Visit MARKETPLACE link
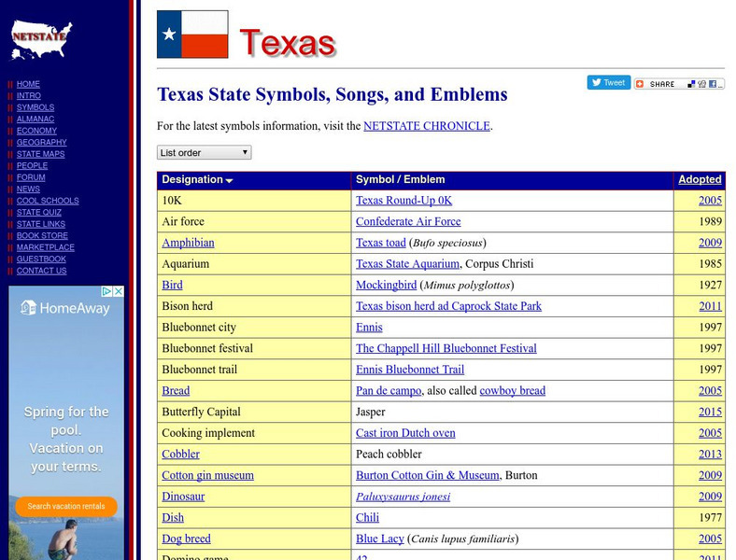Viewport: 736px width, 560px height. [46, 247]
